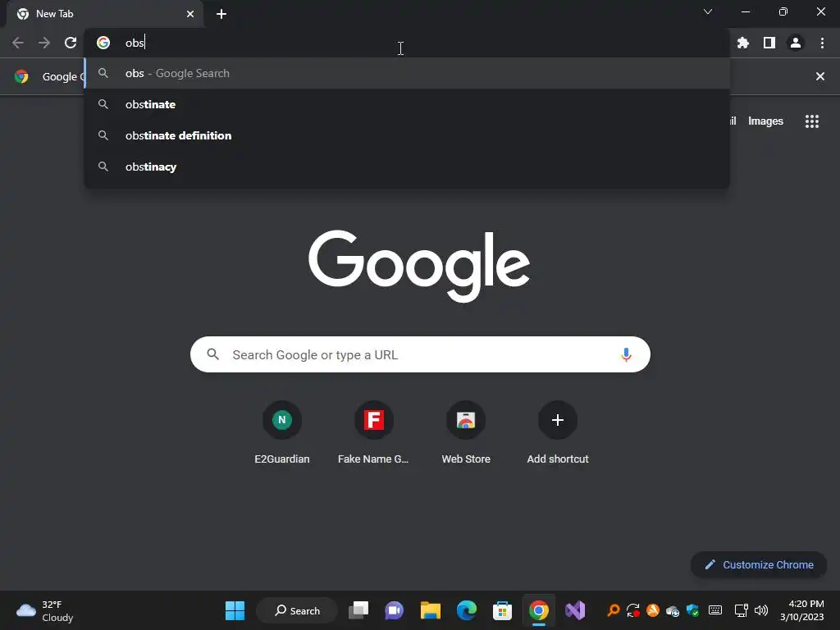840x630 pixels.
Task: Start voice search with microphone icon
Action: point(626,354)
